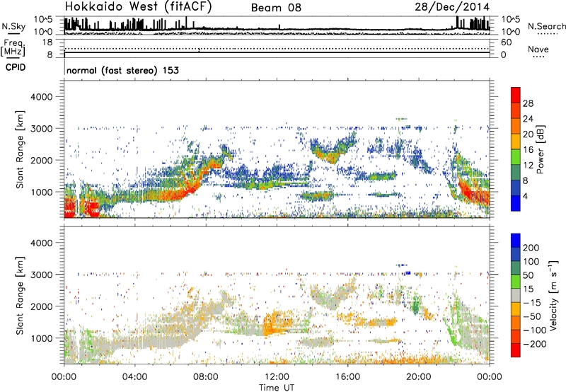Image resolution: width=566 pixels, height=392 pixels.
Task: Click the 'Power [dB]' colorbar title
Action: click(540, 149)
